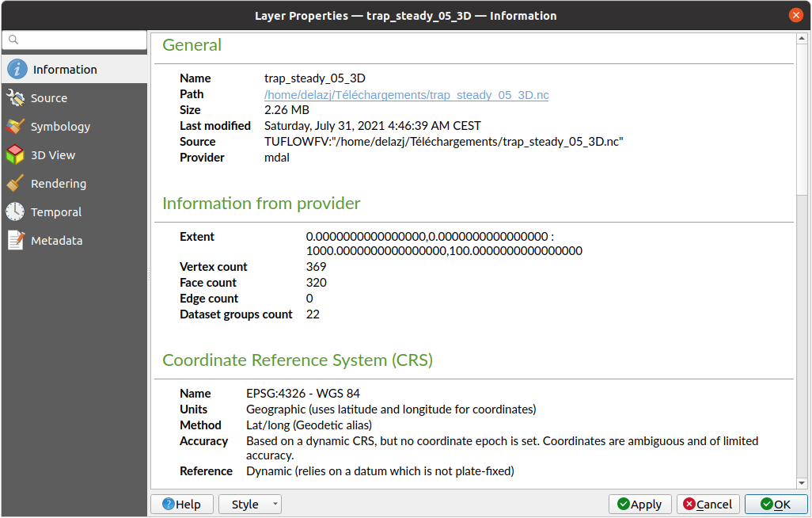
Task: Type in the settings search field
Action: coord(79,40)
